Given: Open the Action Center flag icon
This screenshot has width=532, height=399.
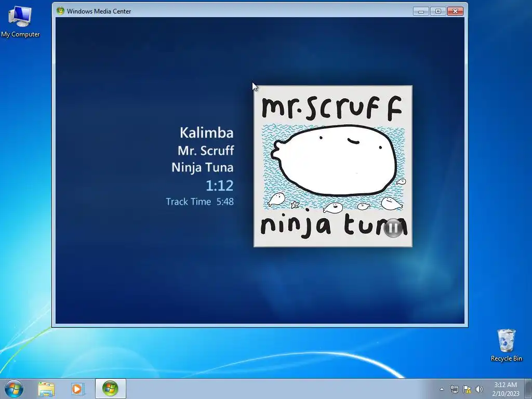Looking at the screenshot, I should coord(467,389).
